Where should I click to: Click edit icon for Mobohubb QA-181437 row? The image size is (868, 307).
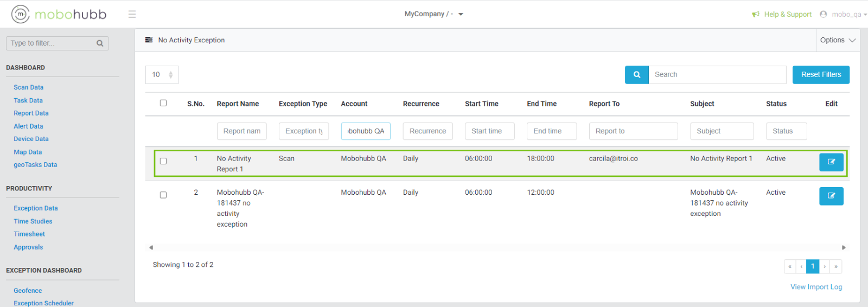click(831, 196)
